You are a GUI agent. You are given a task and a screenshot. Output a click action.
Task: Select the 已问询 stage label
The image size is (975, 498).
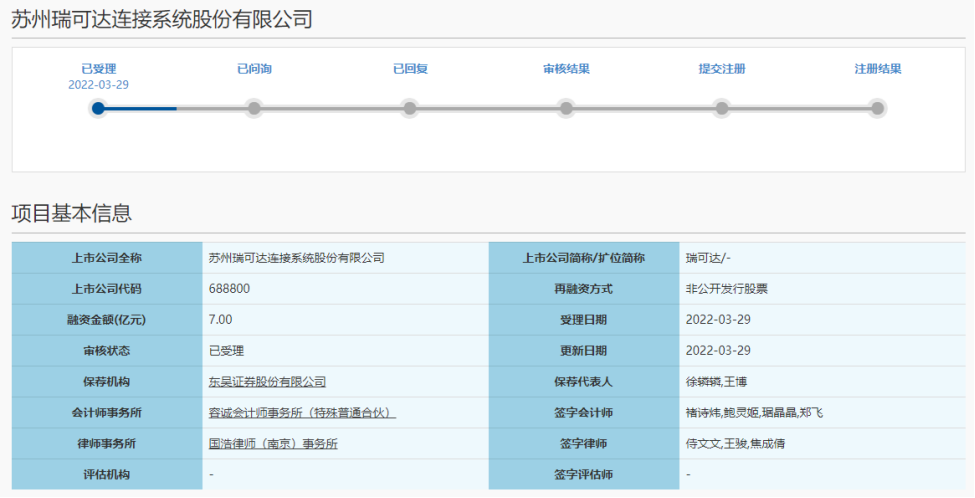click(x=254, y=69)
